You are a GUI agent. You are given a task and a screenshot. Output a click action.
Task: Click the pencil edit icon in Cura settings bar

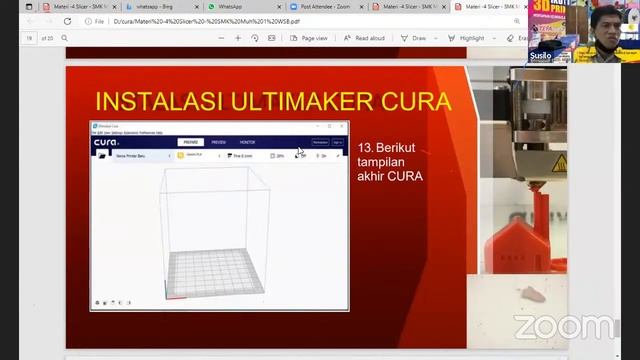coord(338,156)
